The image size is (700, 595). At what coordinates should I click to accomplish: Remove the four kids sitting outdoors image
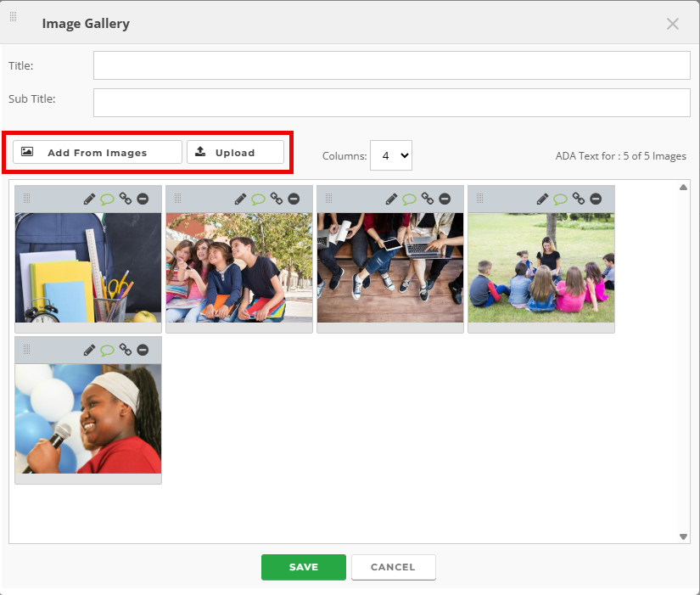(294, 199)
